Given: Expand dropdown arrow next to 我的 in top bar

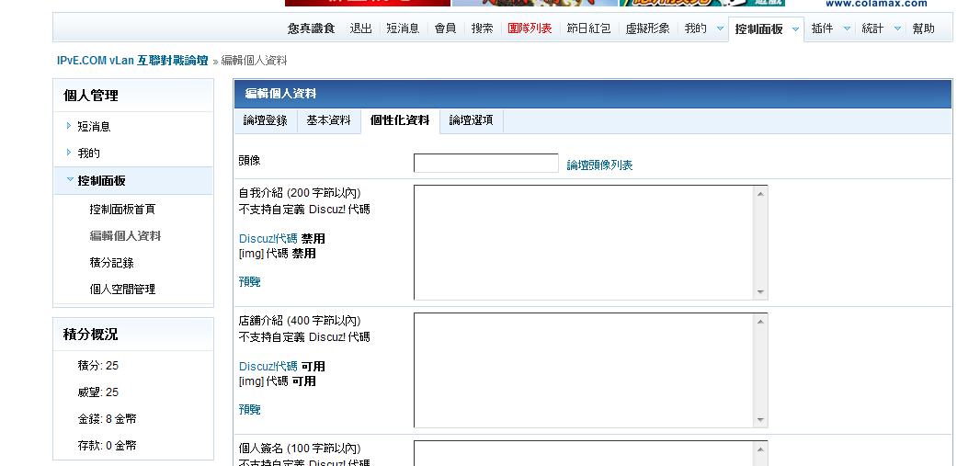Looking at the screenshot, I should 720,28.
